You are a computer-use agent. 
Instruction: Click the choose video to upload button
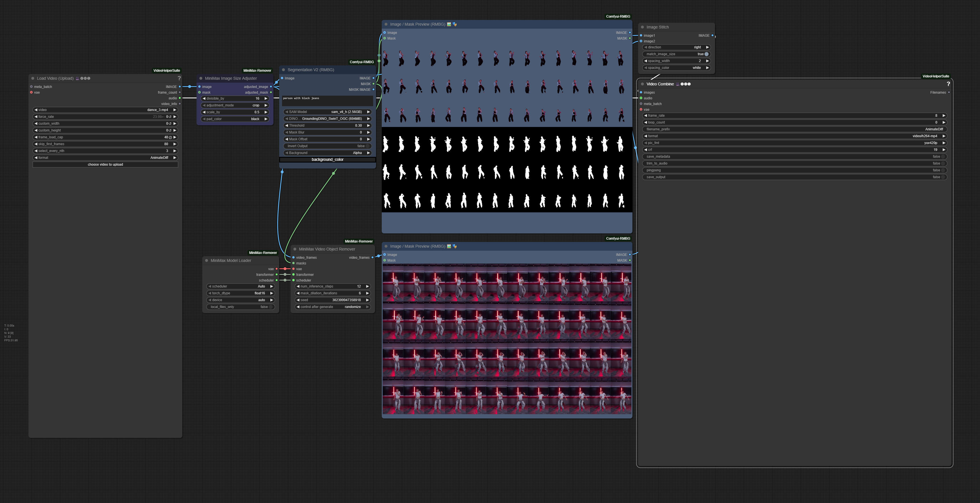pyautogui.click(x=105, y=164)
